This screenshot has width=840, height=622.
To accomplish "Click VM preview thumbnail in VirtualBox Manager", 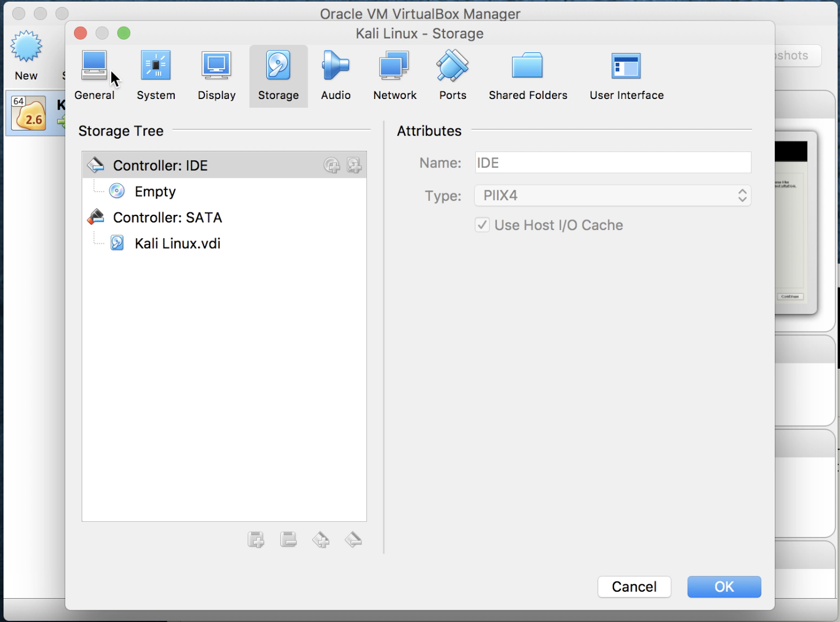I will click(796, 222).
